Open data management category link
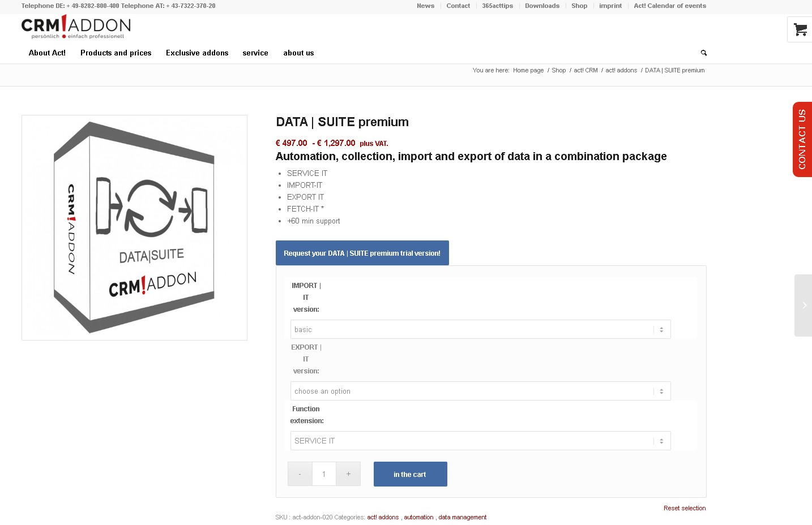Viewport: 812px width, 525px height. tap(463, 517)
